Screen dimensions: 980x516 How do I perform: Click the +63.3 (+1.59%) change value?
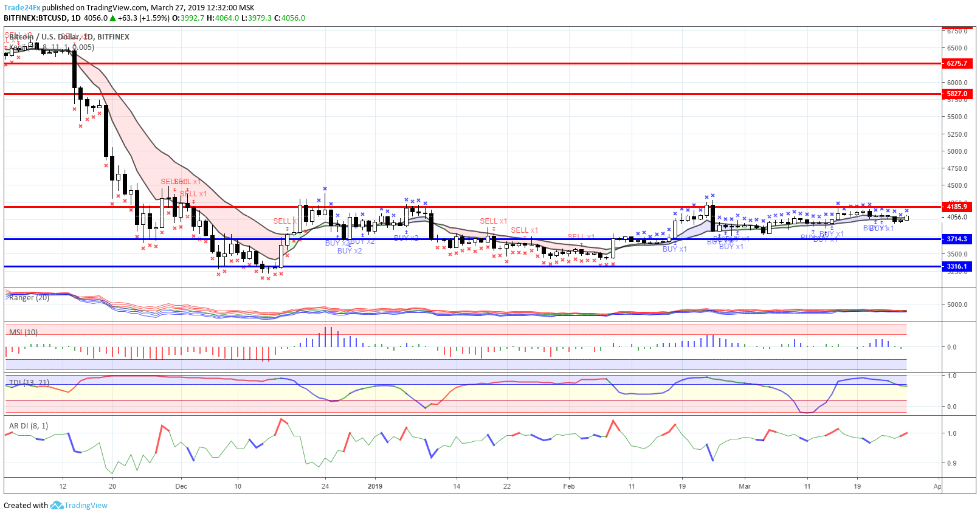point(143,18)
